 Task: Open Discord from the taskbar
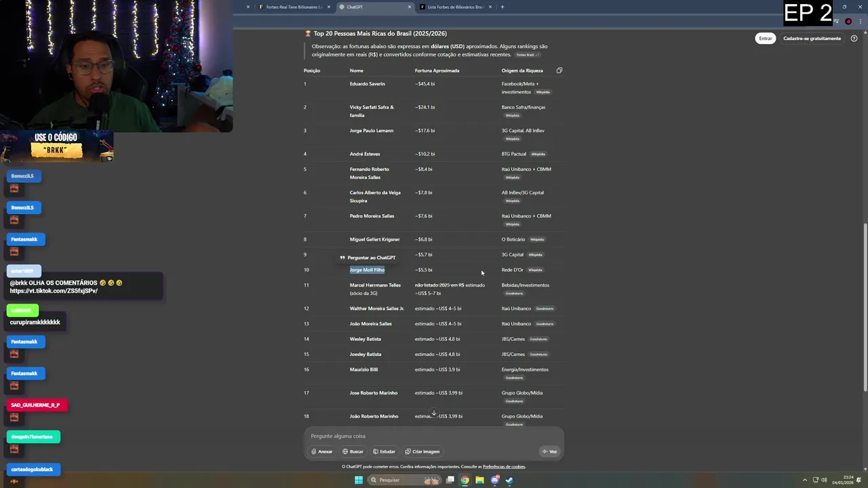494,480
